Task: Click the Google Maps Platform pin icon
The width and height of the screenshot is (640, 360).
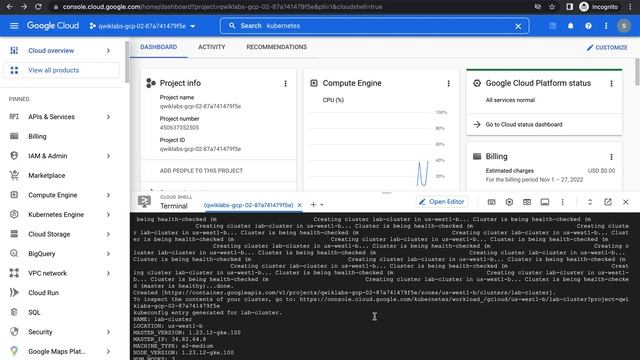Action: [14, 351]
